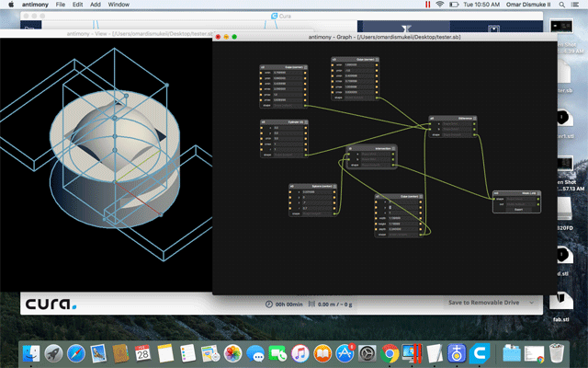The width and height of the screenshot is (588, 368).
Task: Click the Difference node title bar
Action: tap(453, 119)
